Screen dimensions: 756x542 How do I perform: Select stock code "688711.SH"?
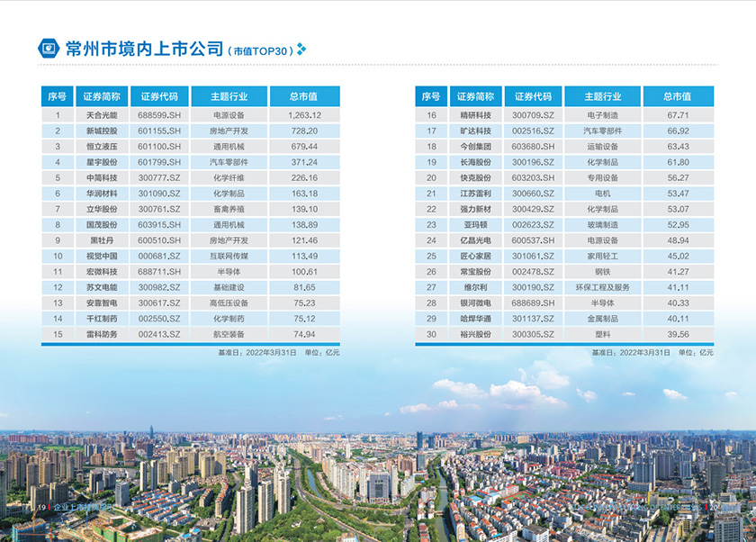pyautogui.click(x=159, y=272)
